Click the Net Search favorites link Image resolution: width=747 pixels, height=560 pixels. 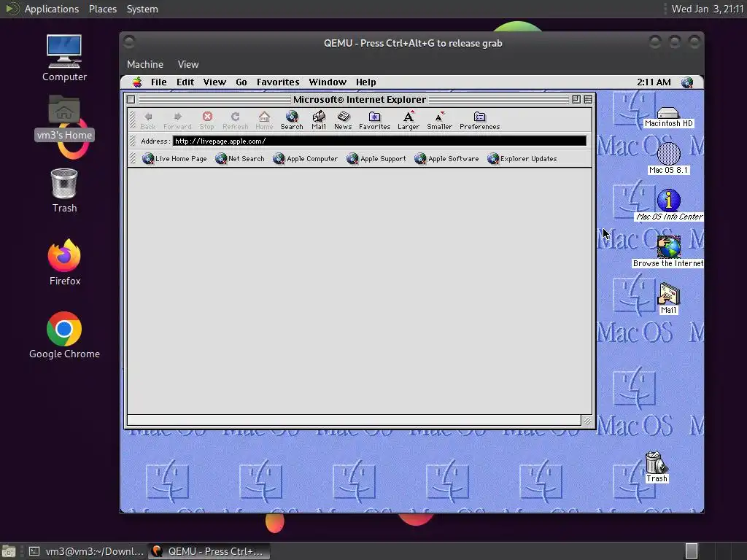point(239,158)
